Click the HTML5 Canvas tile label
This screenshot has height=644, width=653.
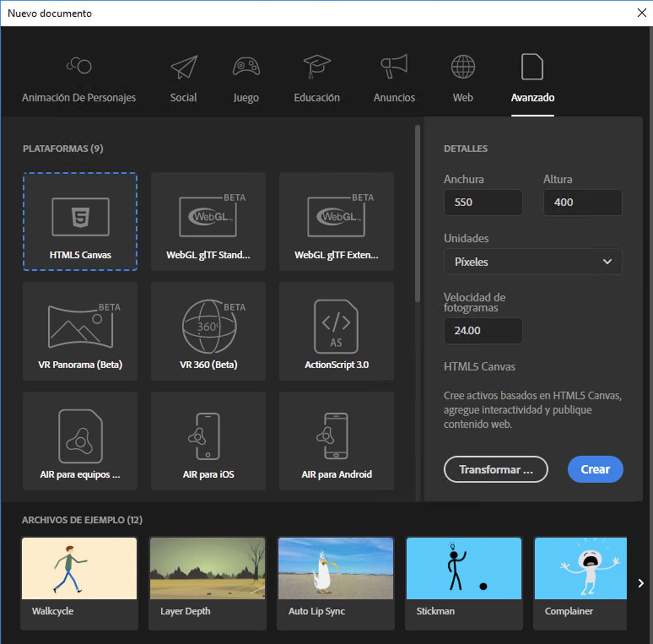click(x=80, y=255)
